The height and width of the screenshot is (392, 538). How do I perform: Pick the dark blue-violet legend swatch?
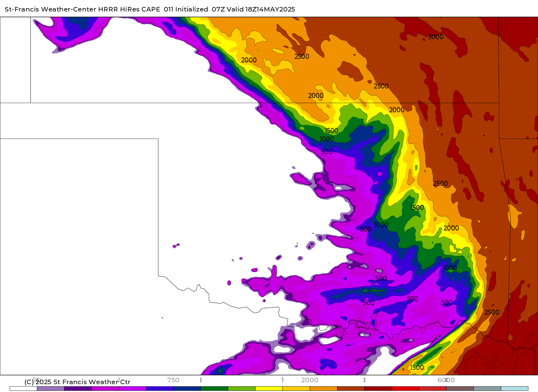pos(160,389)
